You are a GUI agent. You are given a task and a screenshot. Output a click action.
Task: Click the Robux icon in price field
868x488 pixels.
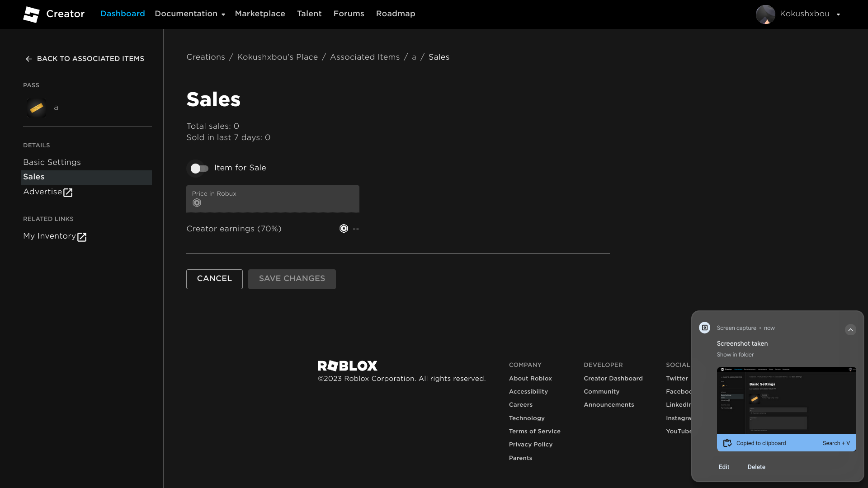197,203
